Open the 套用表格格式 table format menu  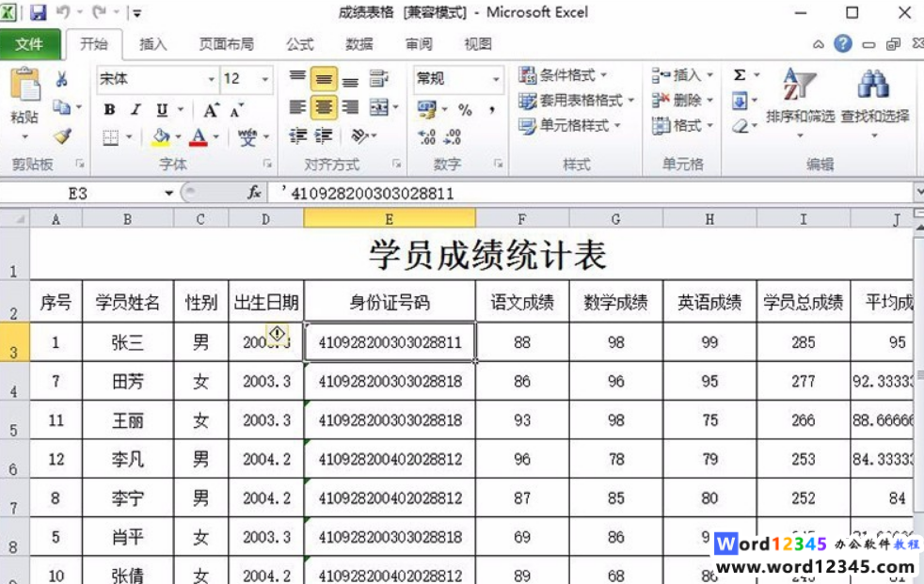(x=576, y=100)
